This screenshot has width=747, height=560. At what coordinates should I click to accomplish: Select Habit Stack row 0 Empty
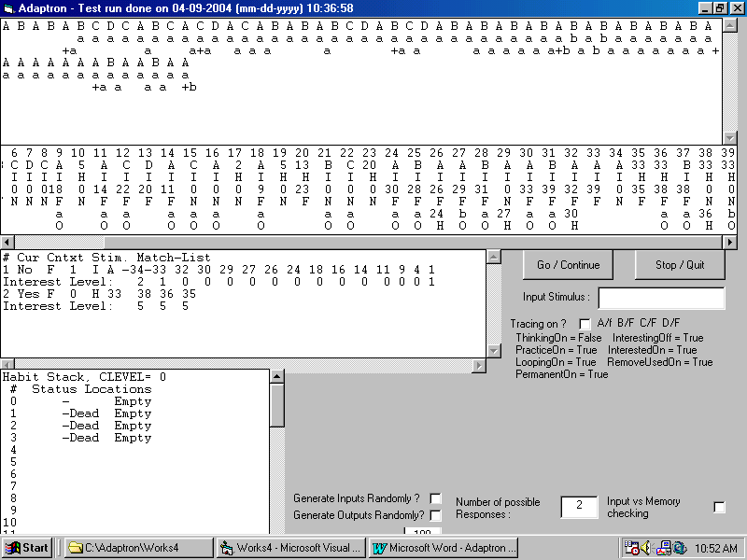click(81, 401)
